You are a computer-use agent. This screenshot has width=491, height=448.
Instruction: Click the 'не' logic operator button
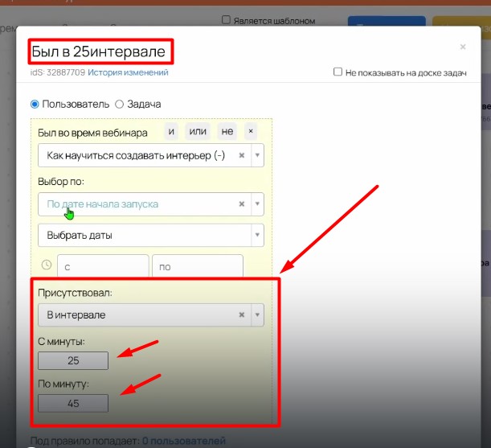227,132
